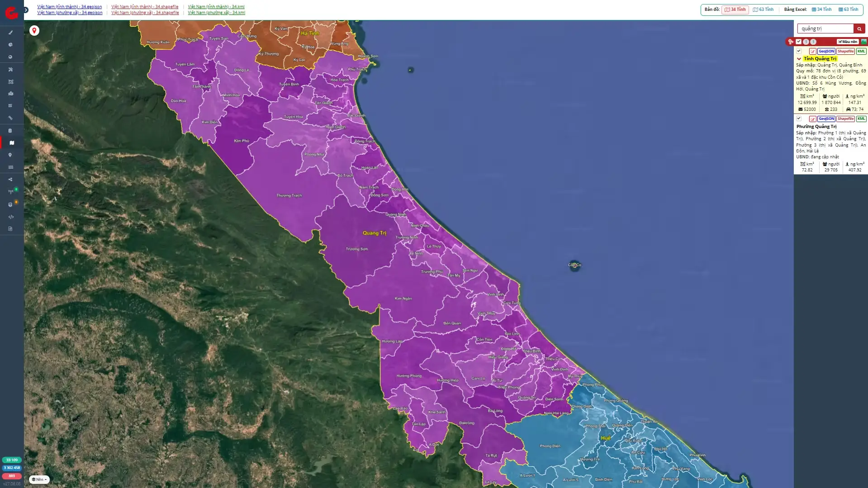The height and width of the screenshot is (488, 868).
Task: Open the wrench and screwdriver tools icon
Action: (10, 69)
